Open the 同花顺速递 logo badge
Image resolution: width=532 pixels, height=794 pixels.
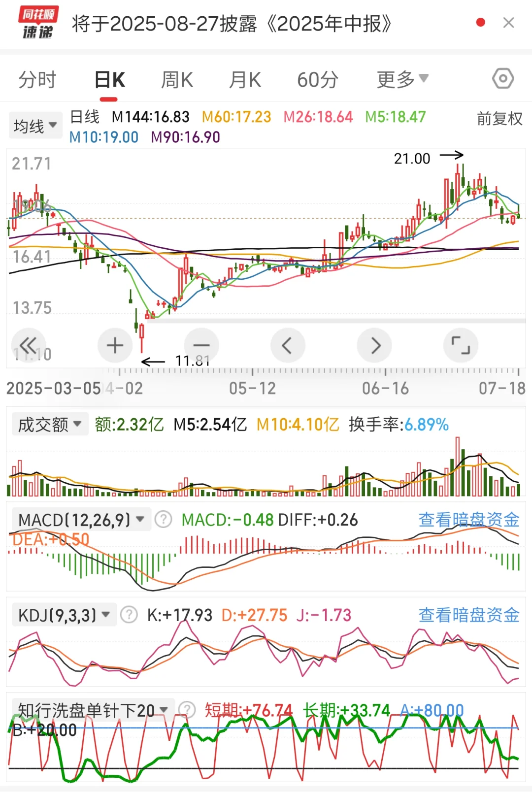tap(38, 23)
